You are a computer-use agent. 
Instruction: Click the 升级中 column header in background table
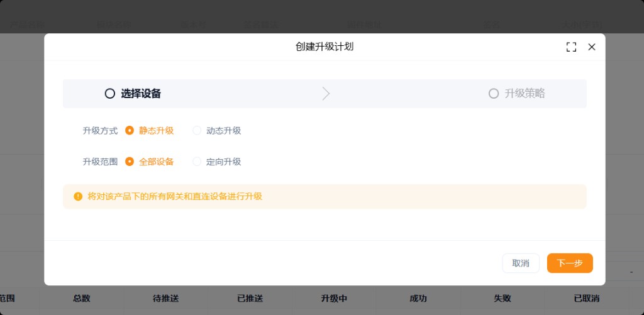pos(335,299)
